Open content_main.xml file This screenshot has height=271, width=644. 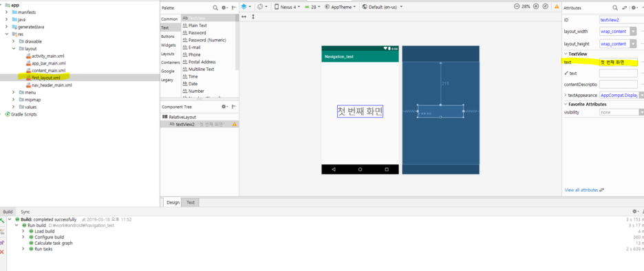pos(48,71)
